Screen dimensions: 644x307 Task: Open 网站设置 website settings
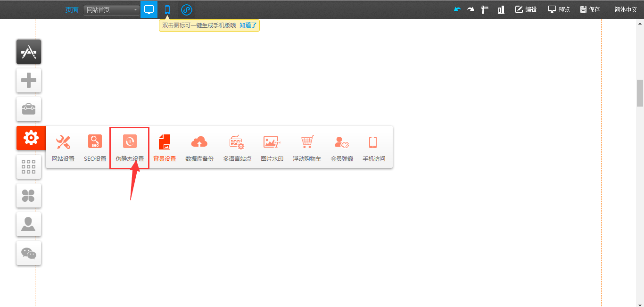coord(63,147)
